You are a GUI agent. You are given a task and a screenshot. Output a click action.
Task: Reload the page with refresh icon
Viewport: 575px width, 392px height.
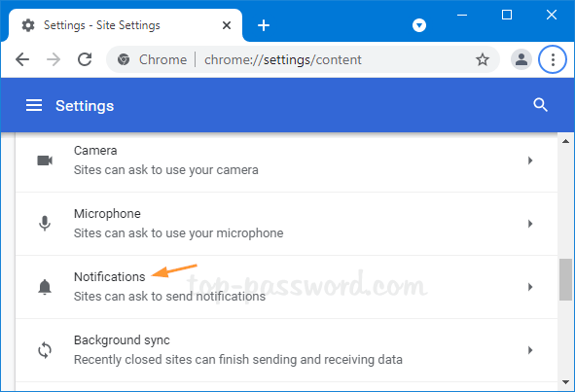click(x=85, y=59)
